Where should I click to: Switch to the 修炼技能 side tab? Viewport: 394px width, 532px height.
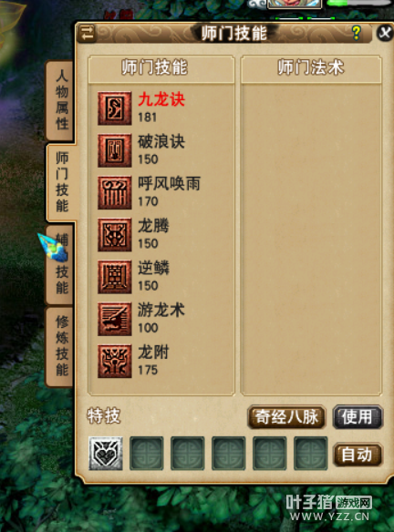60,347
